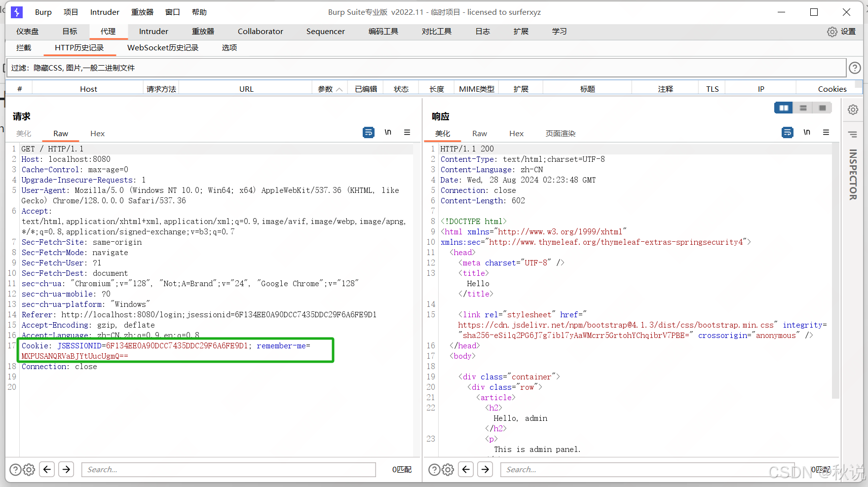This screenshot has height=487, width=868.
Task: Switch to the 编码工具 tab
Action: 383,32
